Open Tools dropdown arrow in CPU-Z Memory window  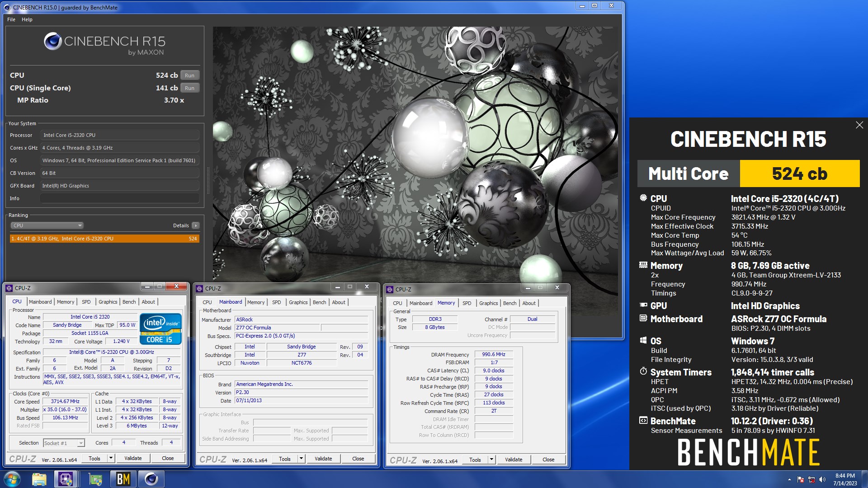pyautogui.click(x=491, y=460)
